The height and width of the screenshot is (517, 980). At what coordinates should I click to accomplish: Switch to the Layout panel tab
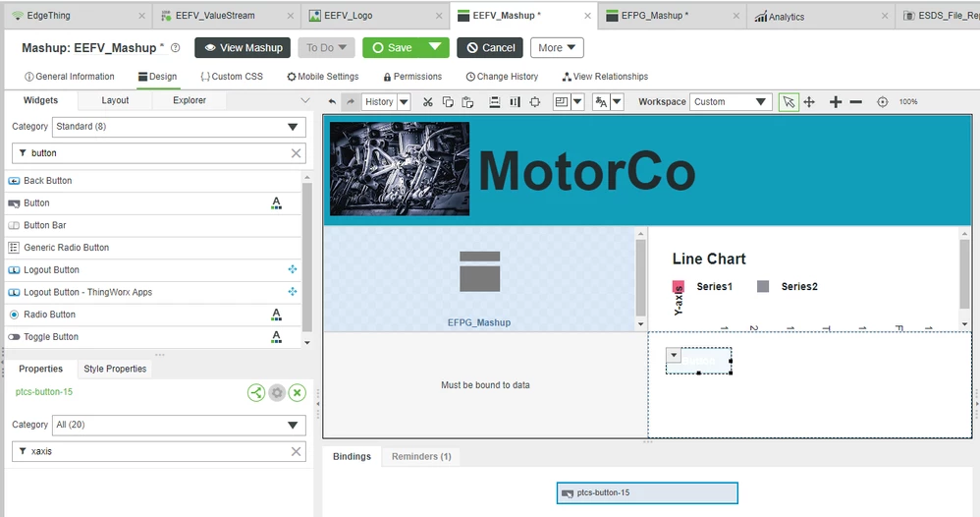click(x=115, y=100)
